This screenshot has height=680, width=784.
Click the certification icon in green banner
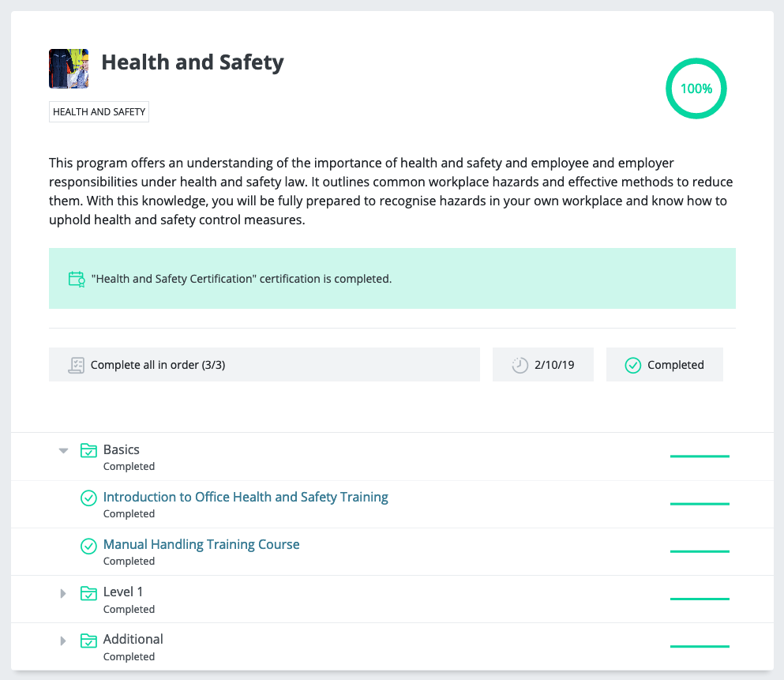77,279
